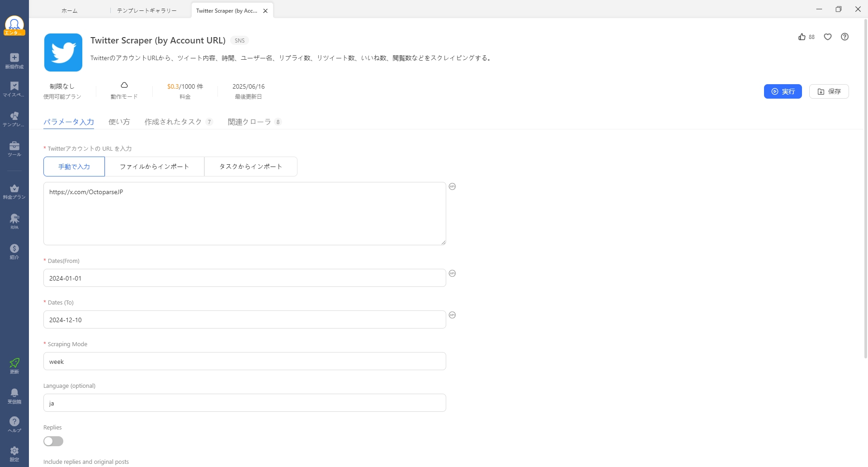Open the 使い方 tab

point(119,122)
